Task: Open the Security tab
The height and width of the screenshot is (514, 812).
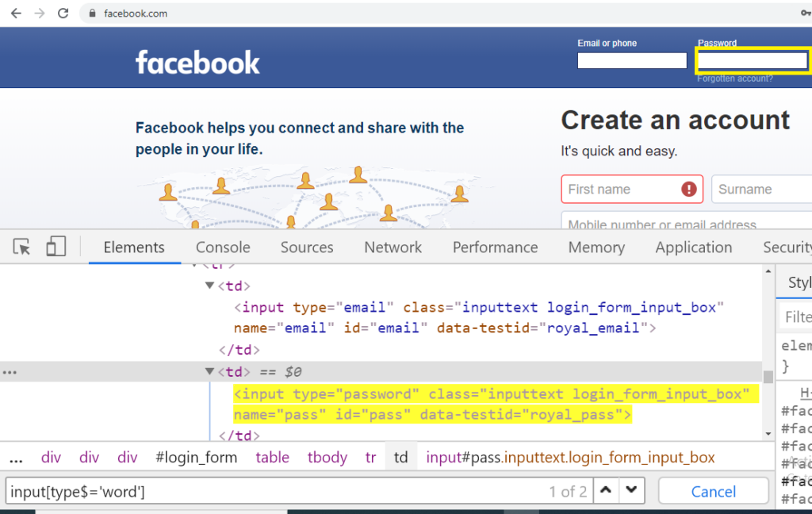Action: tap(787, 247)
